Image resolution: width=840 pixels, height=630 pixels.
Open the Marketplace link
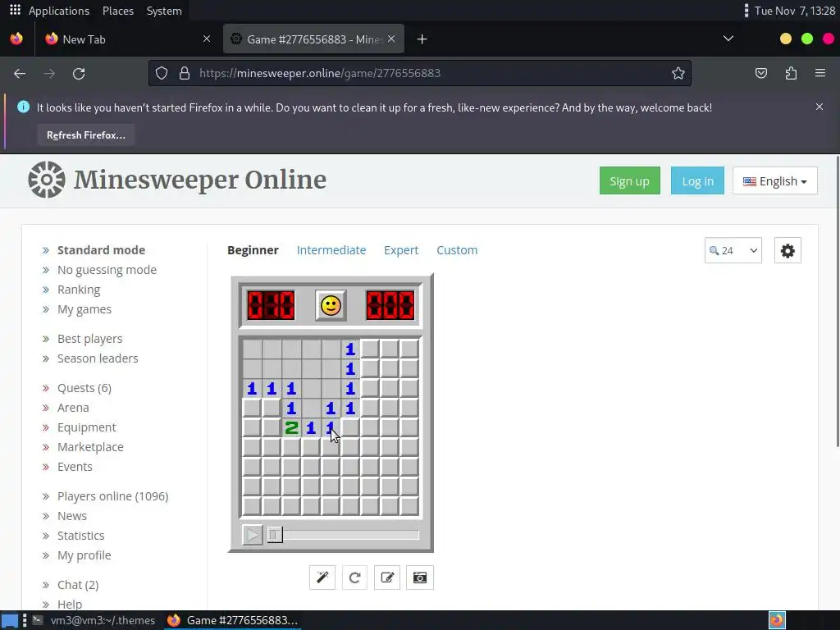(x=90, y=447)
